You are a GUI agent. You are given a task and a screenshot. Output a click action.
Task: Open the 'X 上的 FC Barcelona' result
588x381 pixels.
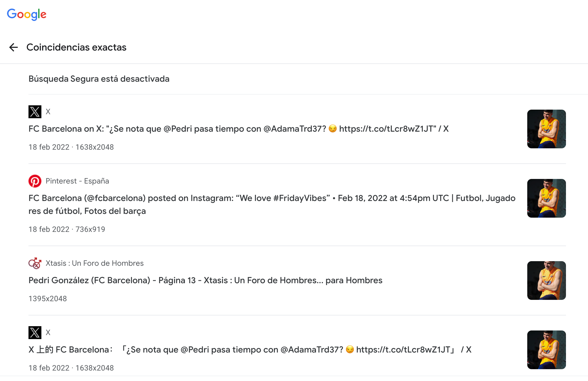tap(250, 350)
